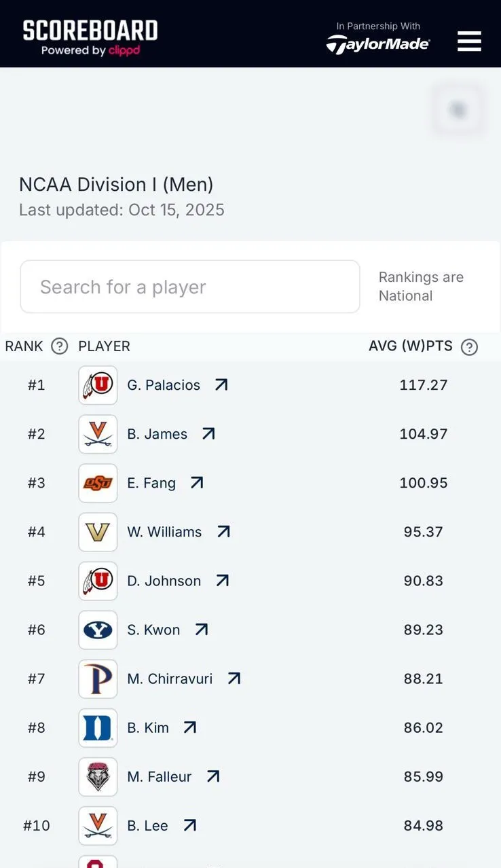Click the Pepperdine logo beside M. Chirravuri
This screenshot has height=868, width=501.
click(x=98, y=679)
